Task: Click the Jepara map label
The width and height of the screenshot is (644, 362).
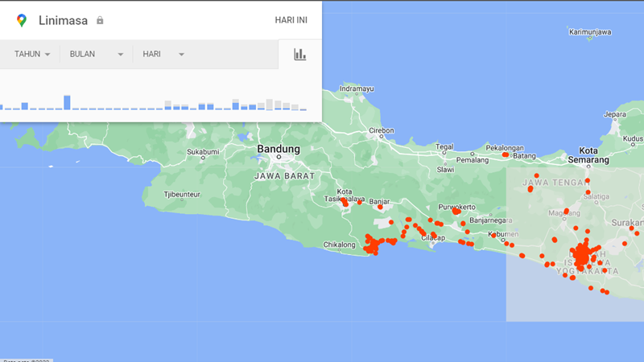Action: pyautogui.click(x=615, y=114)
